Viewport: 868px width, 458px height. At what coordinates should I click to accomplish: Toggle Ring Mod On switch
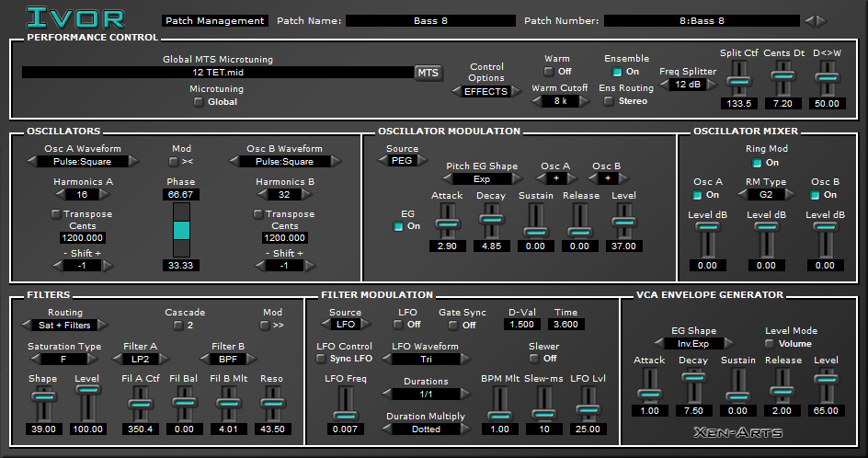[757, 163]
